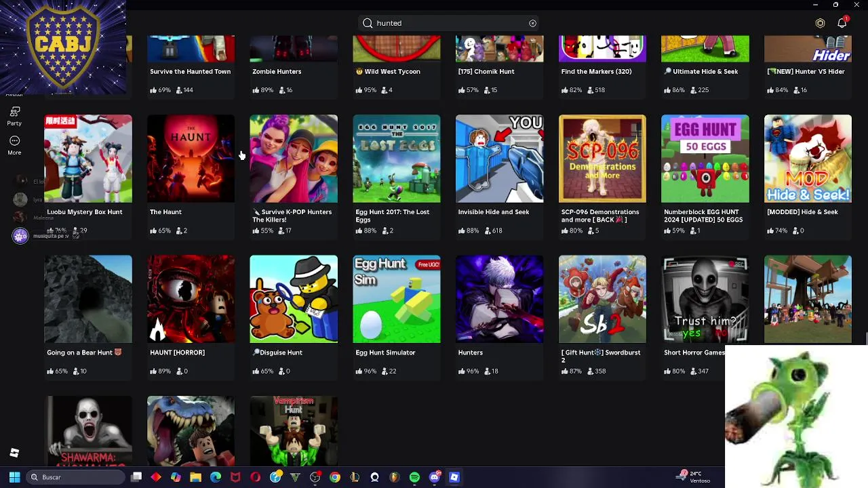Open [MODDED] Hide & Seek thumbnail
The width and height of the screenshot is (868, 488).
point(808,159)
